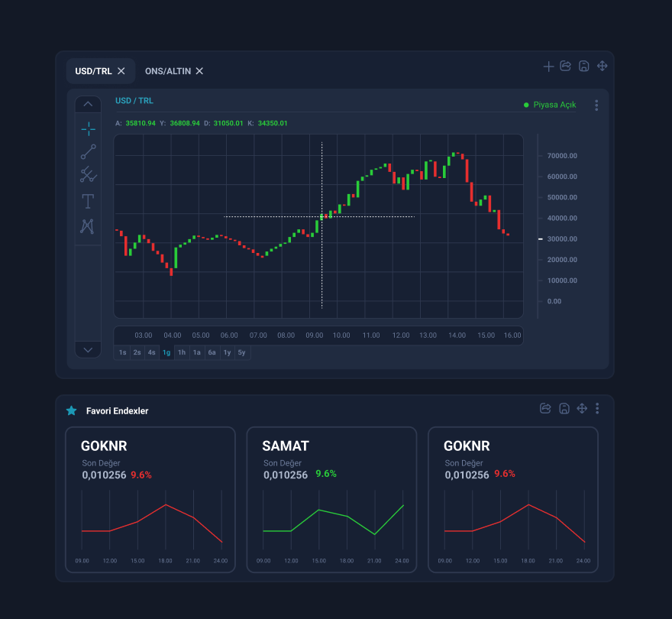Click the USD / TRL chart title
Screen dimensions: 672x619
pos(134,101)
